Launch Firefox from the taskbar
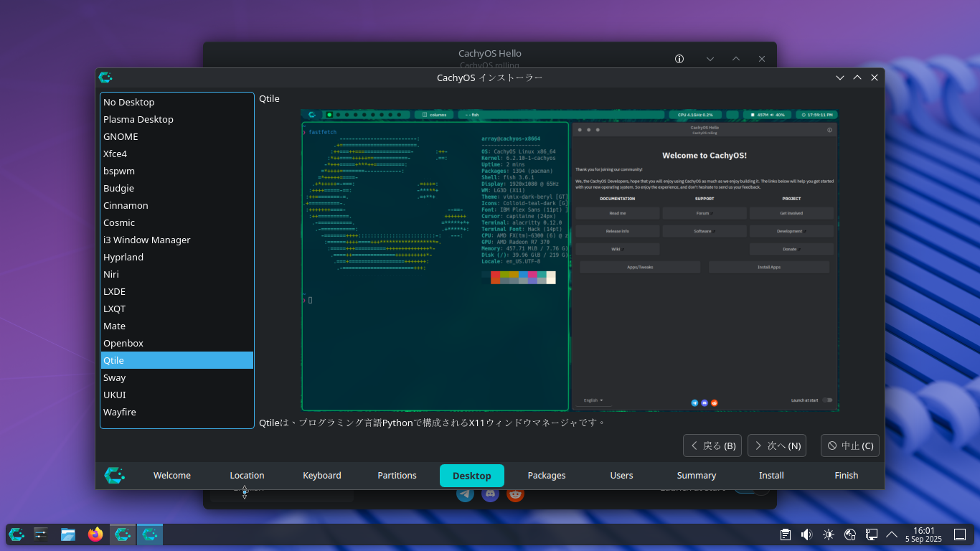 click(x=95, y=534)
